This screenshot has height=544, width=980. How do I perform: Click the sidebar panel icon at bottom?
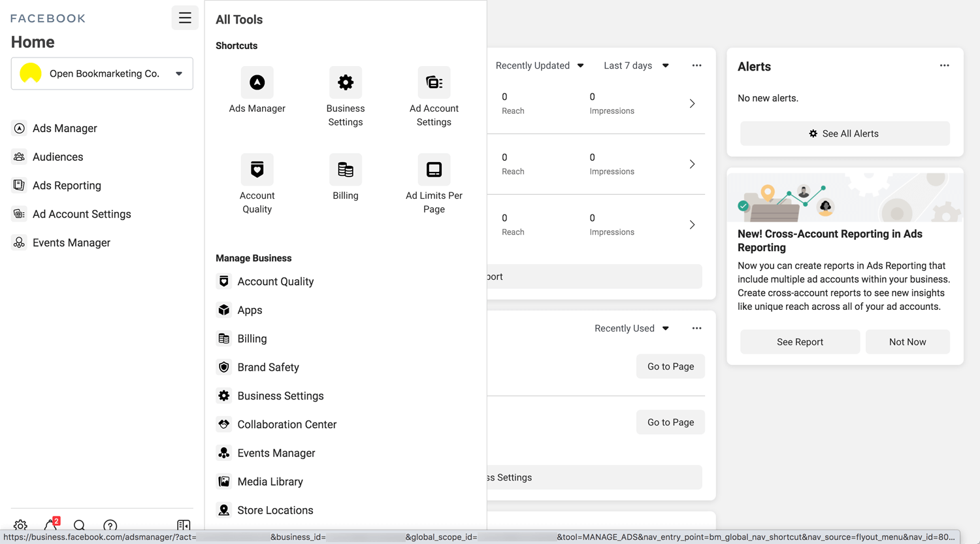184,525
